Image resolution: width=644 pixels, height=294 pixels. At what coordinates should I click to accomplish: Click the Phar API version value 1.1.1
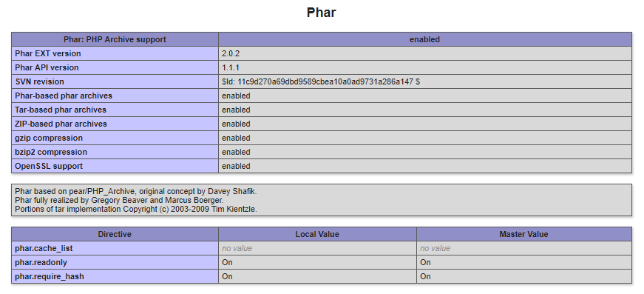(x=230, y=67)
